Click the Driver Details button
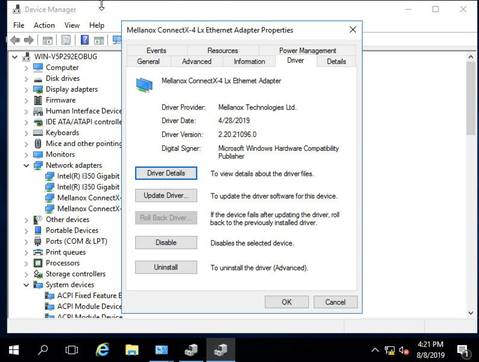This screenshot has width=479, height=362. pyautogui.click(x=166, y=173)
